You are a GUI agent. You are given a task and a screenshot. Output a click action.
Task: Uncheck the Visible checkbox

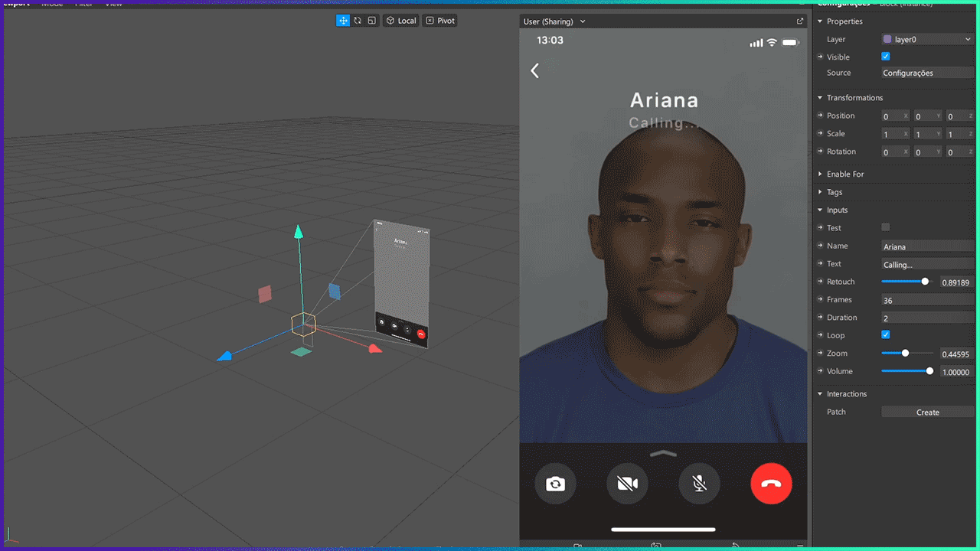886,57
